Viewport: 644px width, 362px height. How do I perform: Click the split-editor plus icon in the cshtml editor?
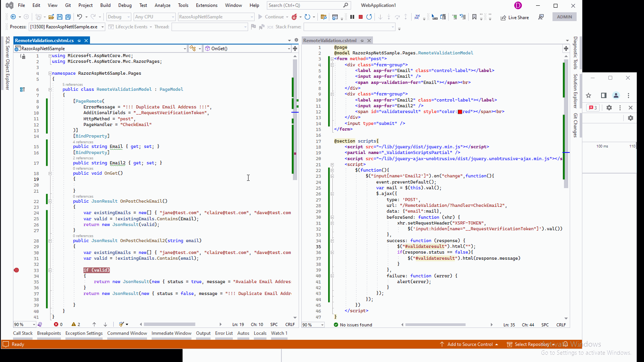pyautogui.click(x=566, y=48)
